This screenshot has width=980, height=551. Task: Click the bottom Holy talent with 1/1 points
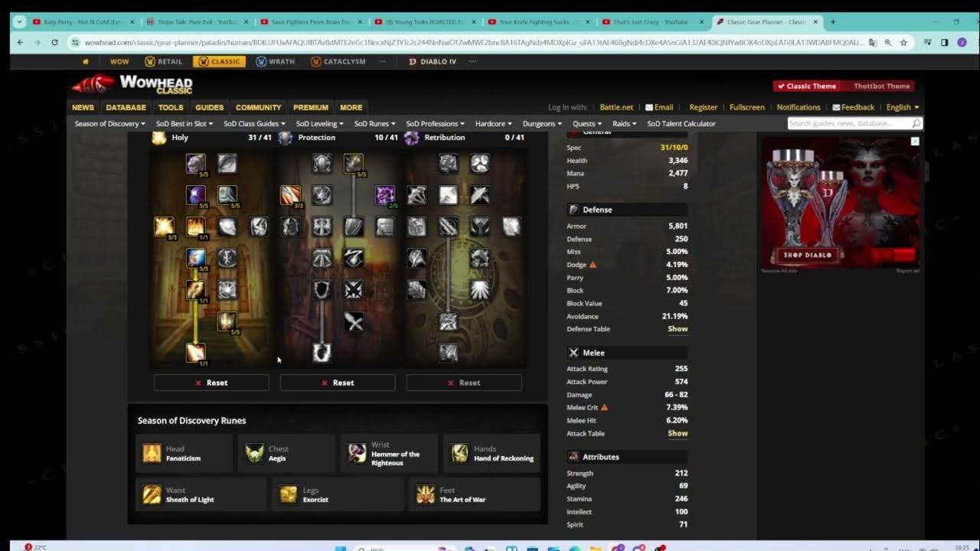pyautogui.click(x=196, y=352)
